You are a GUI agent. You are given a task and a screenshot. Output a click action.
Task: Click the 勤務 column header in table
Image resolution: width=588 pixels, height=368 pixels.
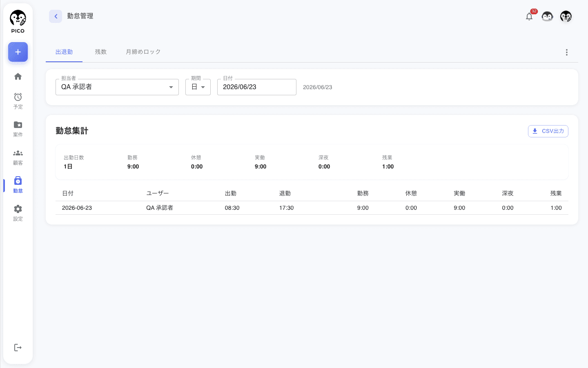point(363,193)
